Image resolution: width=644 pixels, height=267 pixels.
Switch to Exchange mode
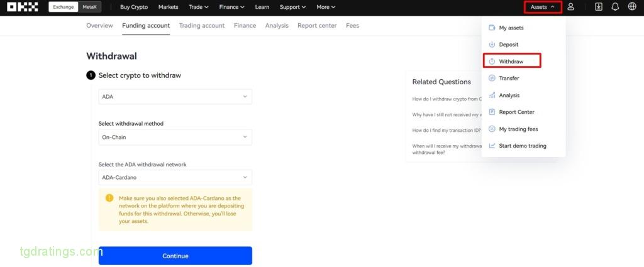64,7
